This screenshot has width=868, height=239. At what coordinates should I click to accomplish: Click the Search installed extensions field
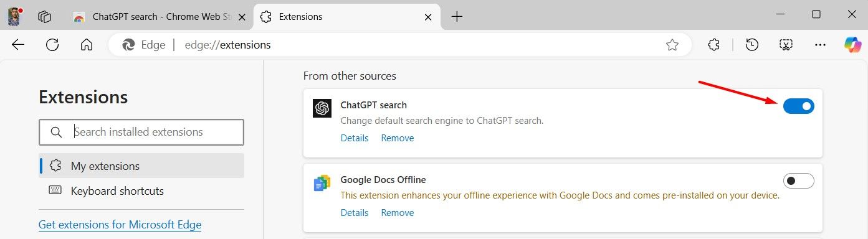point(141,132)
